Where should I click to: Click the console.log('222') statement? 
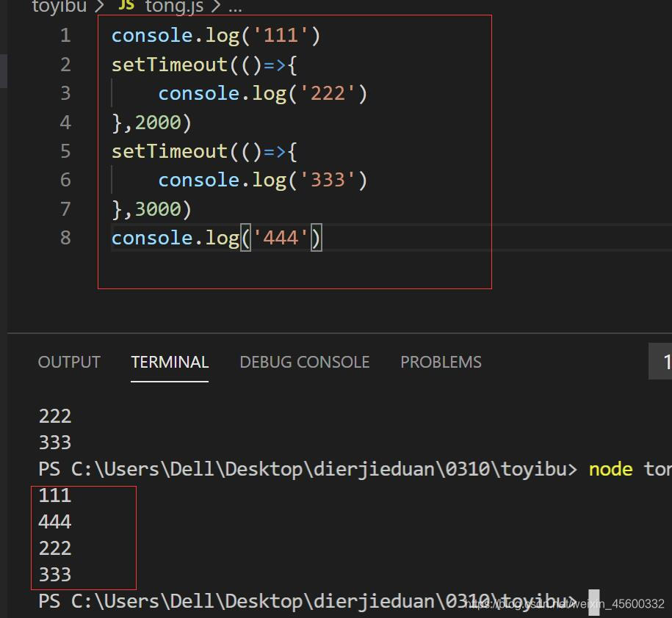click(x=263, y=94)
